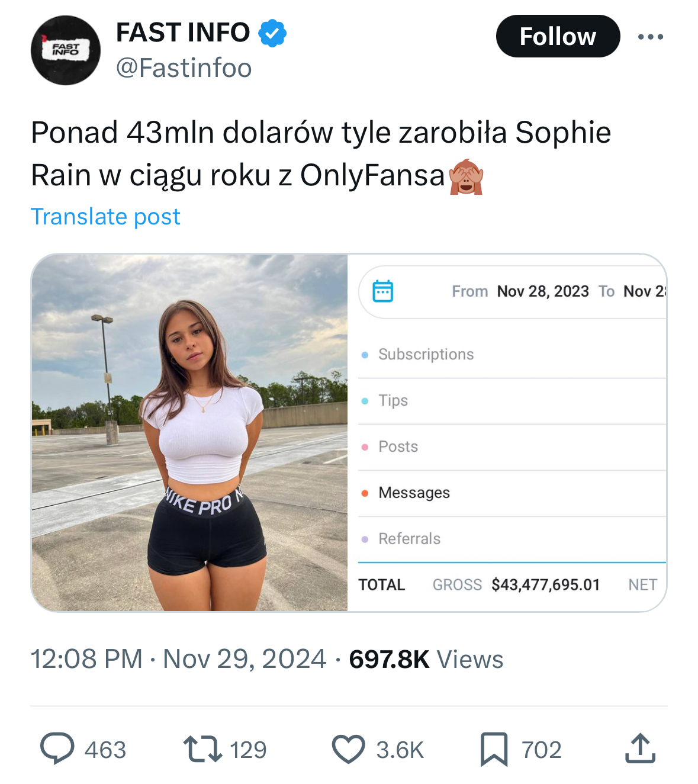Image resolution: width=698 pixels, height=784 pixels.
Task: Select the Referrals row in earnings
Action: (409, 539)
